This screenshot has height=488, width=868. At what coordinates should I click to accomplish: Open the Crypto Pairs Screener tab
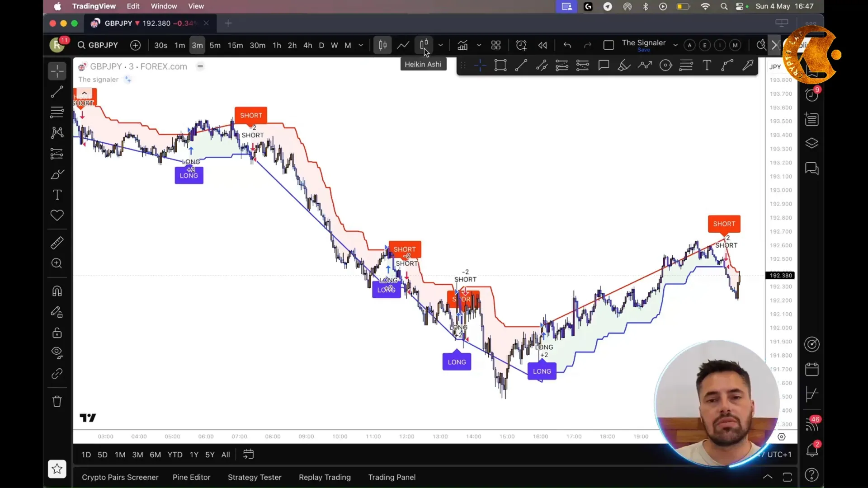click(x=120, y=477)
